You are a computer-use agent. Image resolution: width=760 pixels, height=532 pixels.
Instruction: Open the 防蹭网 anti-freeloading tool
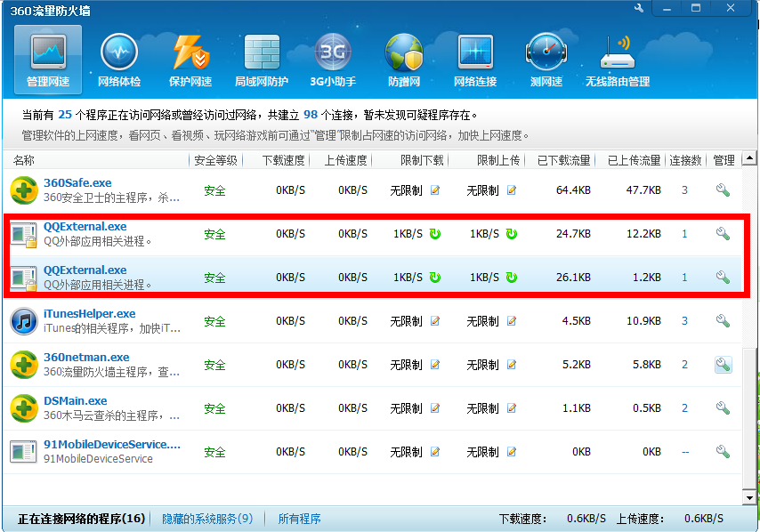[404, 60]
